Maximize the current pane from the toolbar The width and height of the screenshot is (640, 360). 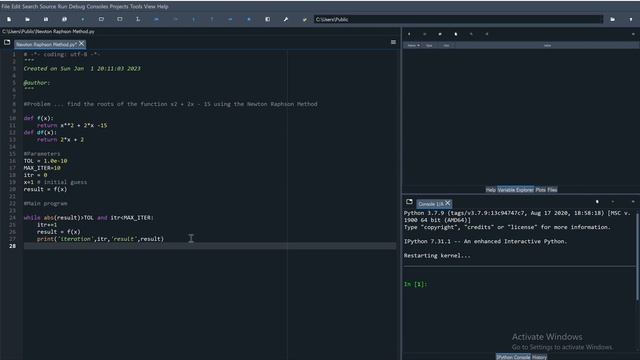point(267,19)
